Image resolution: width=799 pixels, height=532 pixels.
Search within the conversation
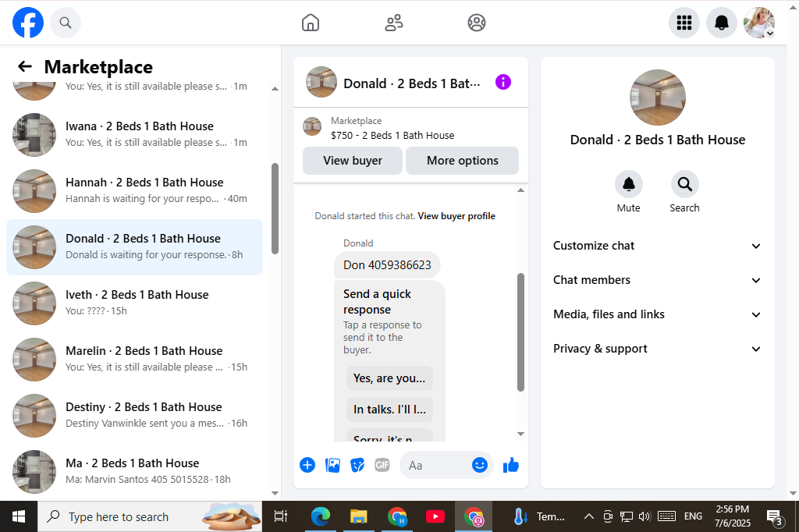click(684, 191)
